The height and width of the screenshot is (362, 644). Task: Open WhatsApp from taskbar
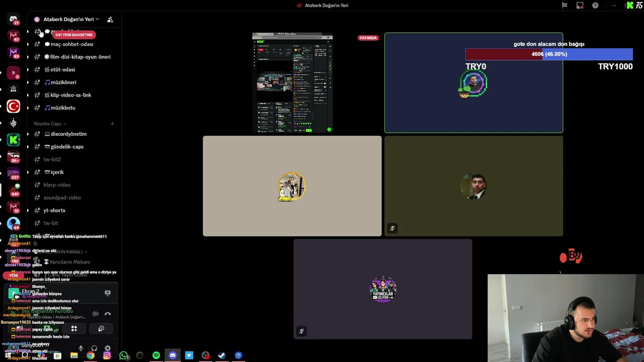coord(123,355)
